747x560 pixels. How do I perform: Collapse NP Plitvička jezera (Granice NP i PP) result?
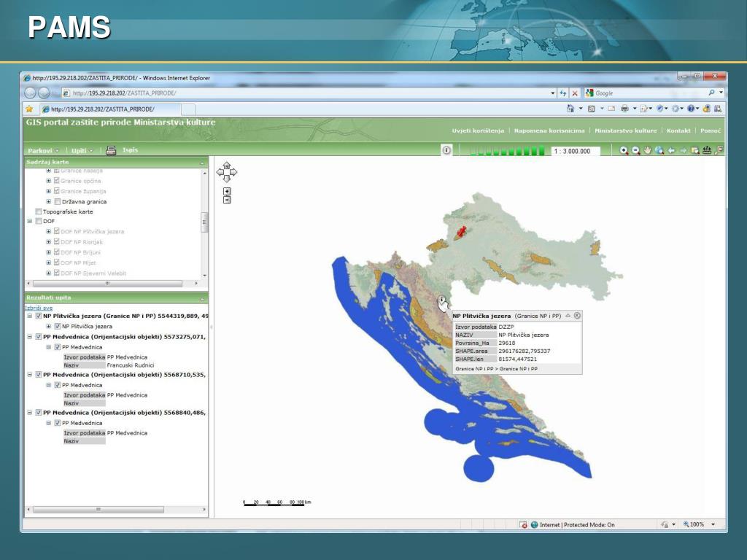29,316
